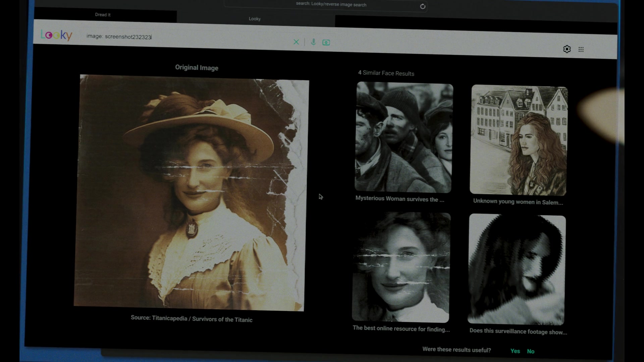The height and width of the screenshot is (362, 644).
Task: Click the Titanicapedia source caption
Action: click(192, 319)
